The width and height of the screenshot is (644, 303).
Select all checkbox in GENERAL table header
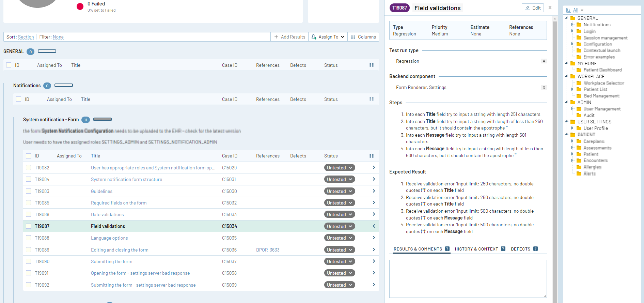click(x=9, y=65)
